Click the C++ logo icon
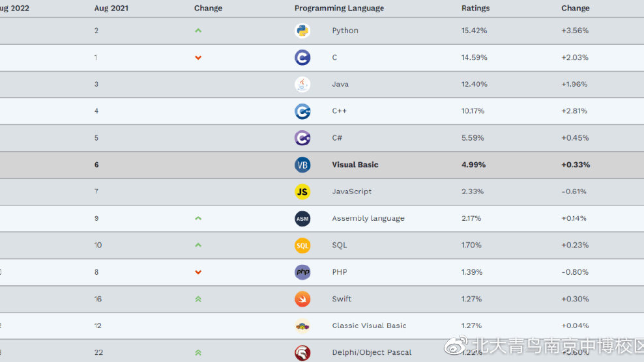Viewport: 644px width, 362px height. (x=302, y=111)
